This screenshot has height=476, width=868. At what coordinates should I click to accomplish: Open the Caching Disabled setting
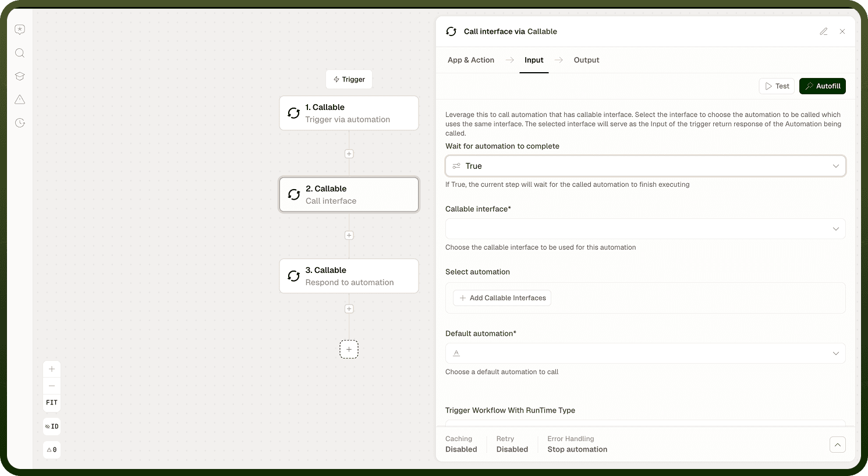point(461,444)
